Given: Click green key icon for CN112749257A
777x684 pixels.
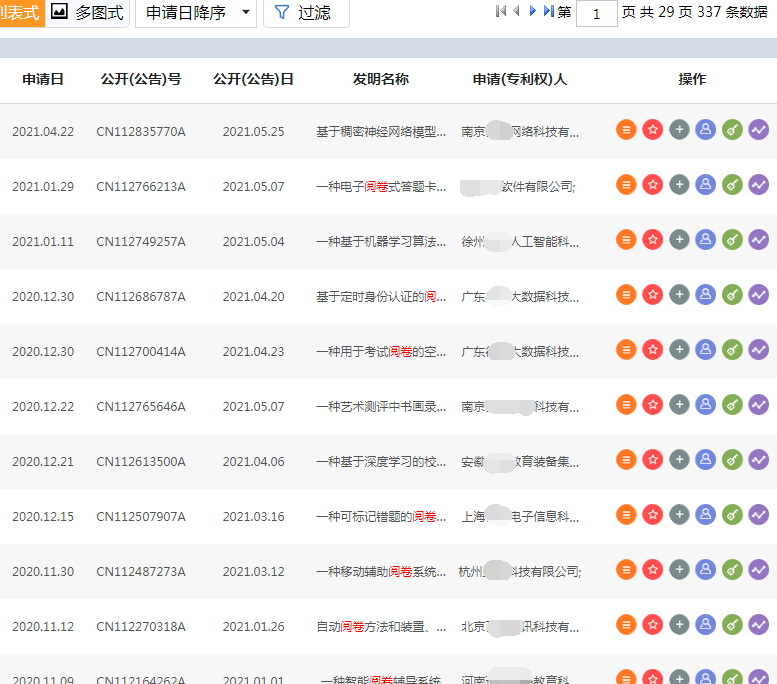Looking at the screenshot, I should click(732, 240).
